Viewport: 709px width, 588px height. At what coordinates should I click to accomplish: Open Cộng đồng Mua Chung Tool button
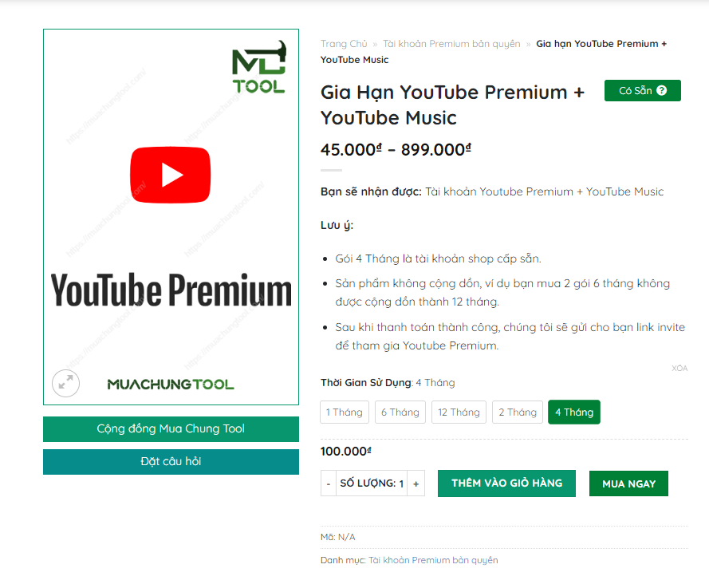pos(171,428)
